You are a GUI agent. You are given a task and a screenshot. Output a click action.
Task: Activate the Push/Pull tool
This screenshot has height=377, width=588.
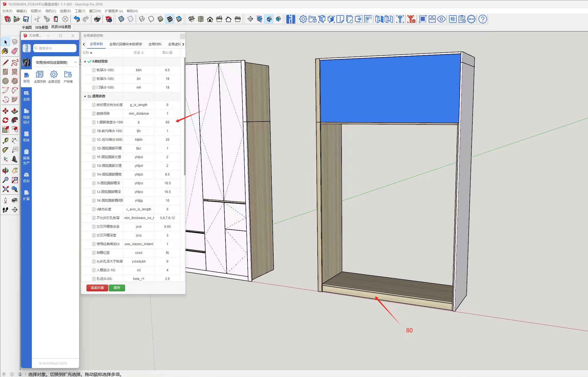[15, 111]
